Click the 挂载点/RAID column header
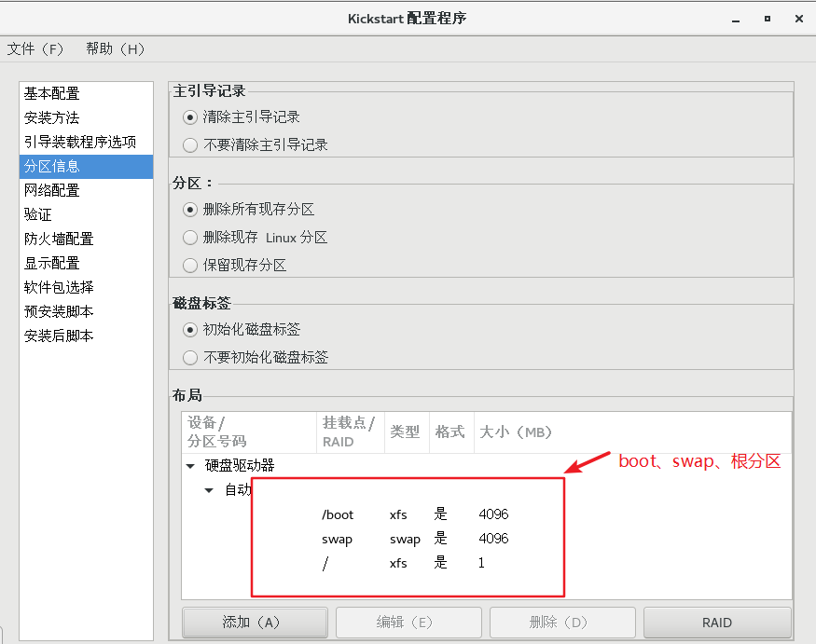The height and width of the screenshot is (644, 816). (351, 432)
